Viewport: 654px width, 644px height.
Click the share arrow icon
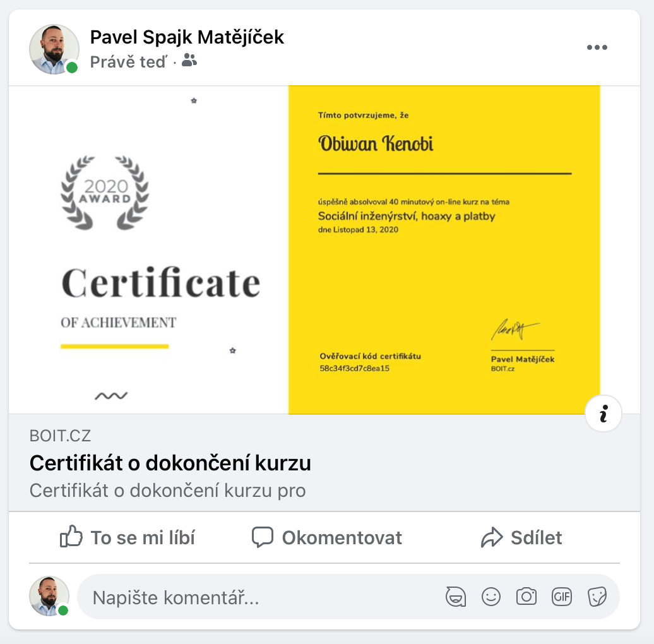tap(492, 537)
